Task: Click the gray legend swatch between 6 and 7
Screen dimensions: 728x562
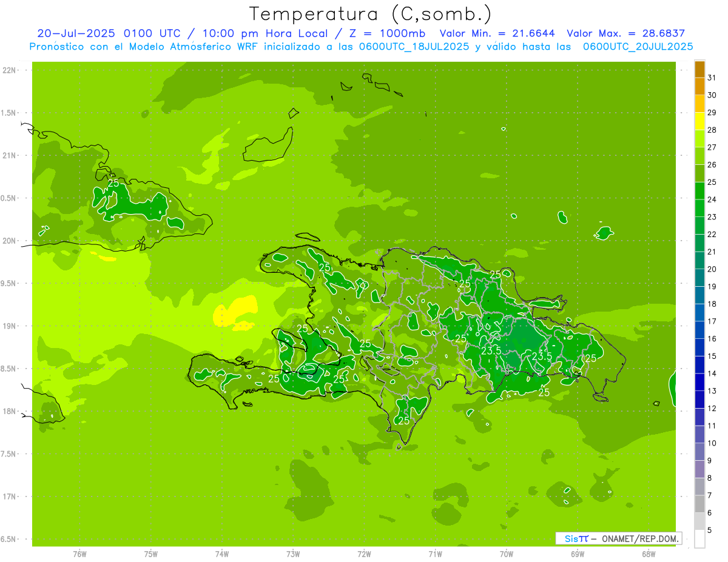Action: point(699,504)
